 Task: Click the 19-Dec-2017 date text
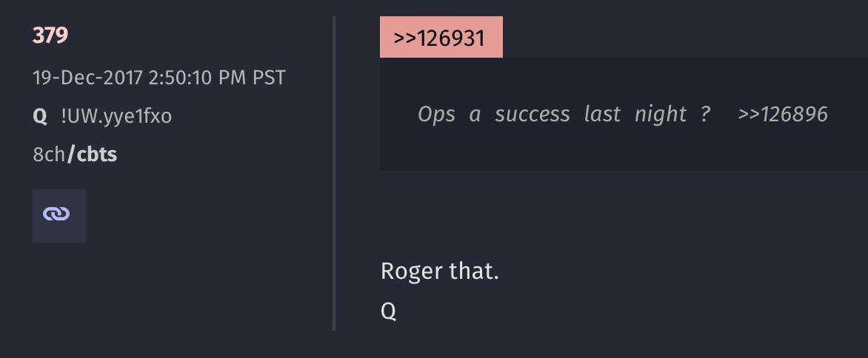[87, 78]
